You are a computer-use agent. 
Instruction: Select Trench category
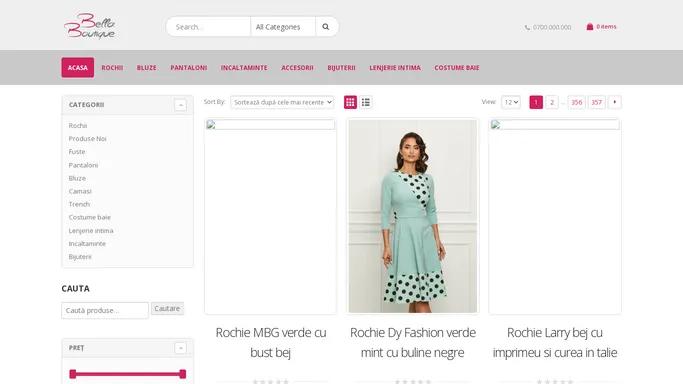(x=79, y=204)
